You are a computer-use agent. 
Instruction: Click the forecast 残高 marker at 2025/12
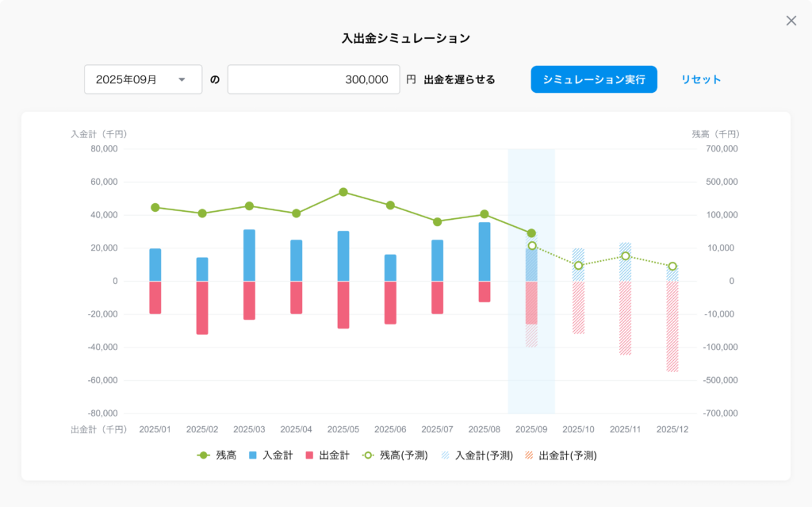click(x=672, y=267)
